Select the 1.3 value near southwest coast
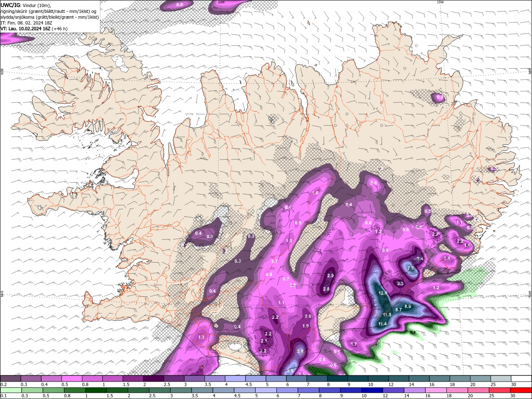532x399 pixels. [x=202, y=337]
